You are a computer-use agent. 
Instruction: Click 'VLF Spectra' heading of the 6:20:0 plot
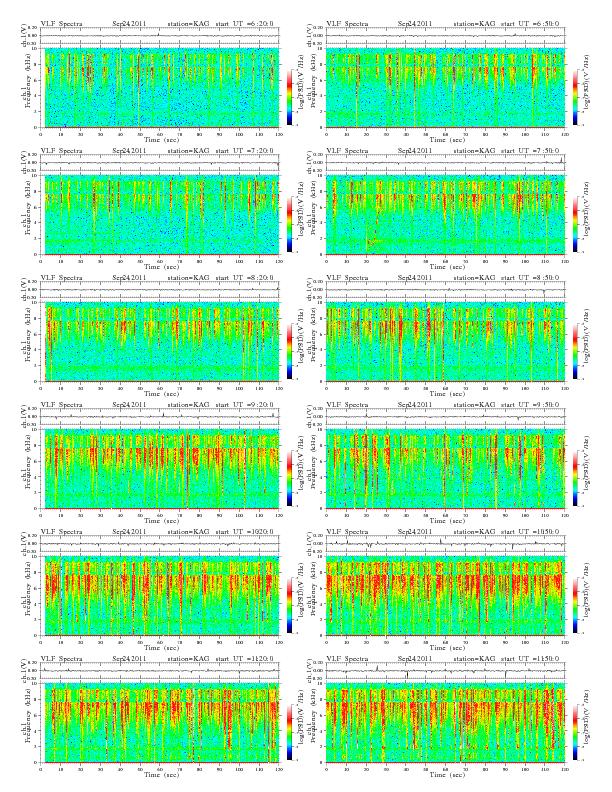coord(61,23)
